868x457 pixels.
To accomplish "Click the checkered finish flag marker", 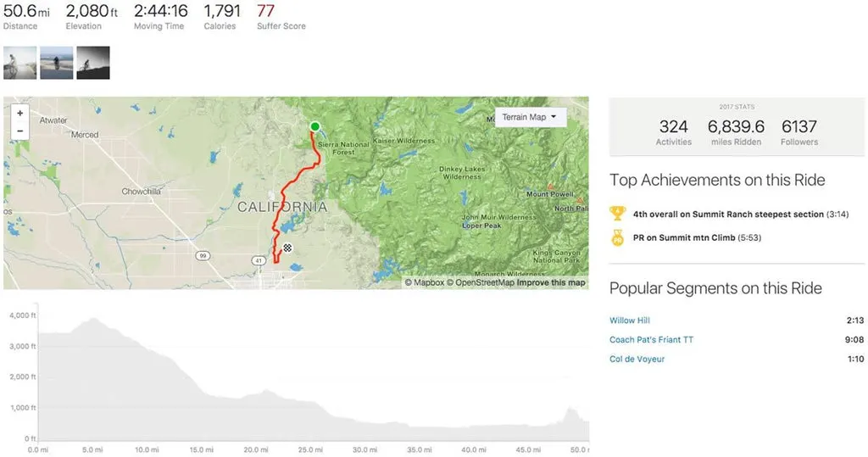I will pos(287,248).
